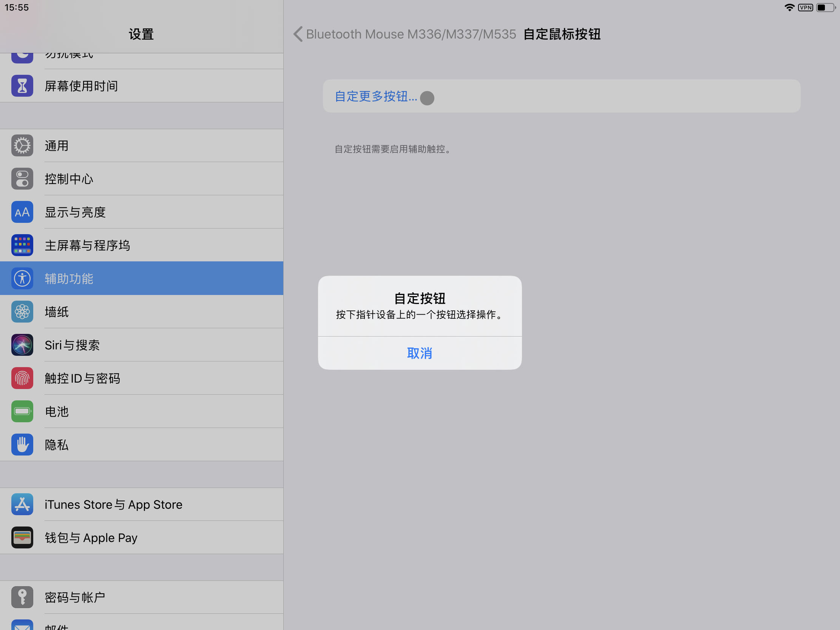Select the highlighted 辅助功能 row
840x630 pixels.
pos(141,278)
